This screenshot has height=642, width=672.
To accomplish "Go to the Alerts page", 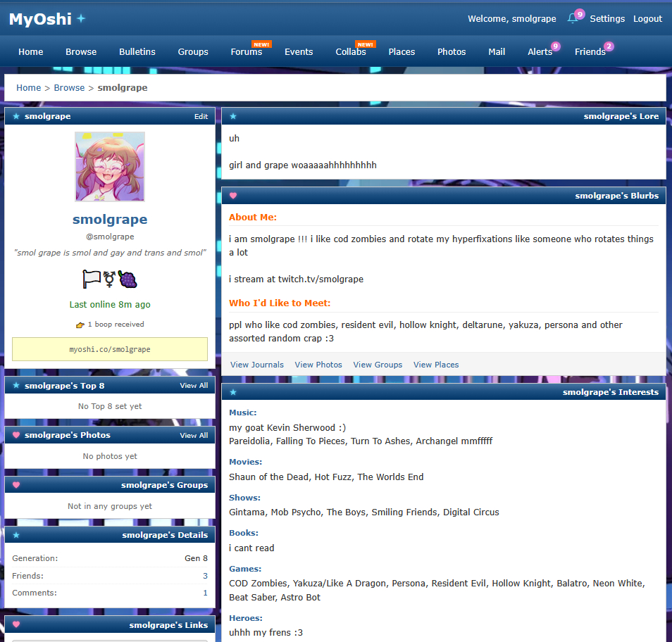I will point(540,51).
